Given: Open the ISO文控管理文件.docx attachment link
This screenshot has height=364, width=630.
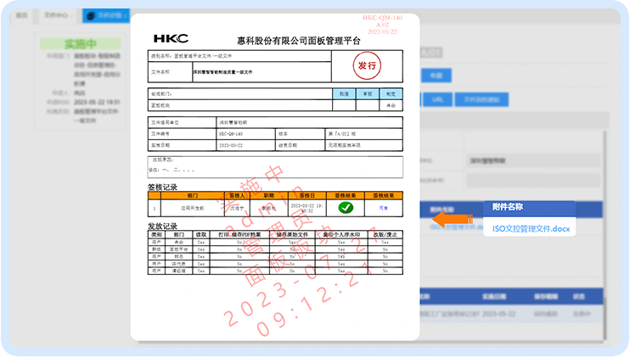Looking at the screenshot, I should coord(532,229).
